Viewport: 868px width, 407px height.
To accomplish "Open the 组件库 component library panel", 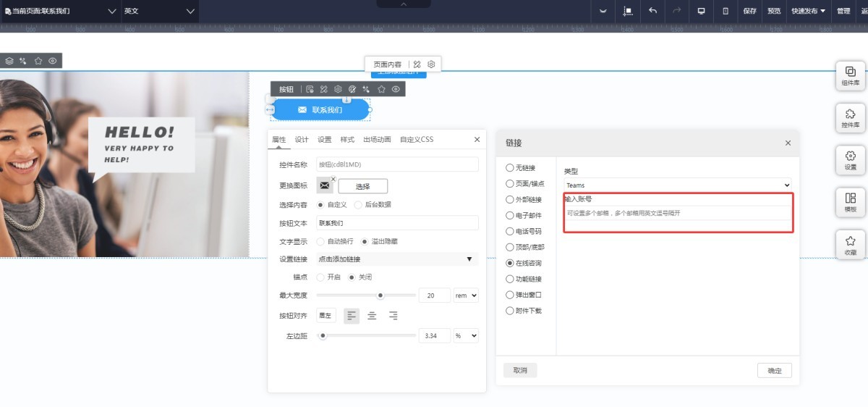I will pos(850,75).
